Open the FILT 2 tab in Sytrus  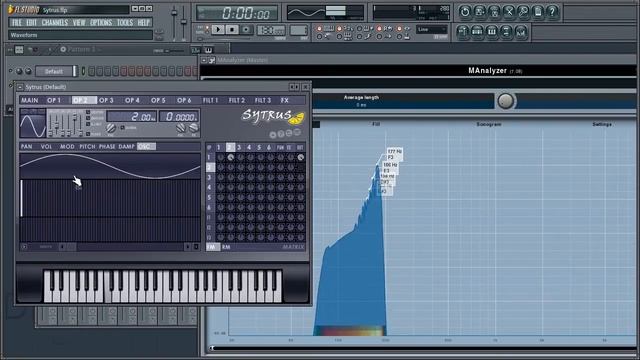click(x=237, y=100)
